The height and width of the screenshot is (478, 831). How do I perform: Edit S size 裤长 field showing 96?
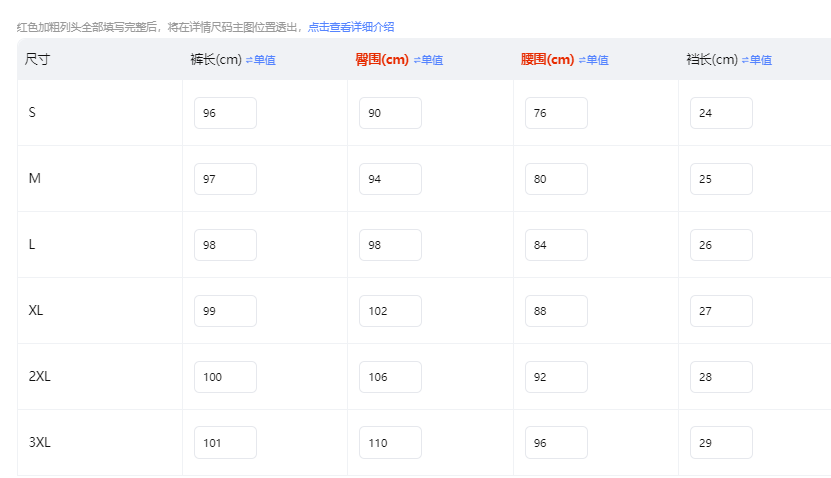pos(225,113)
